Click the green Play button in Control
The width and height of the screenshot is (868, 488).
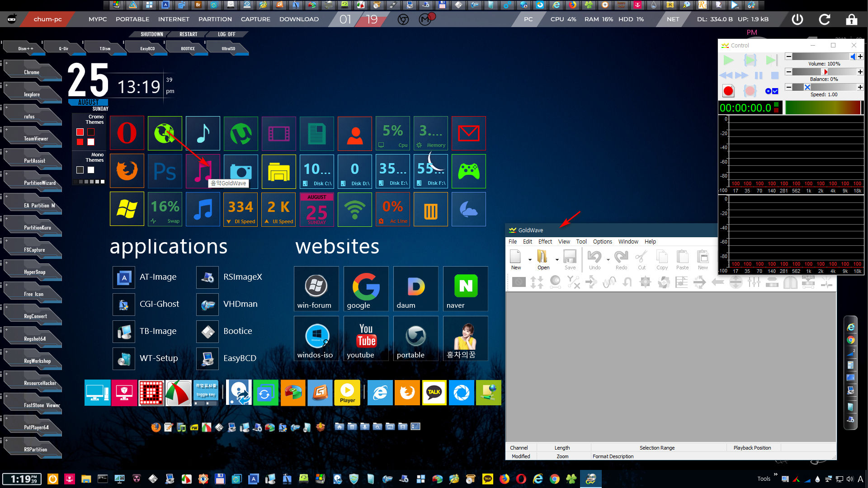(x=728, y=60)
